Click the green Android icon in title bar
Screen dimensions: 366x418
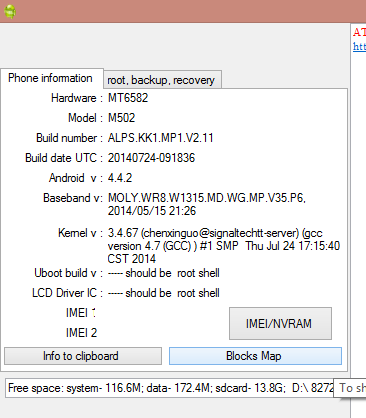click(x=10, y=12)
